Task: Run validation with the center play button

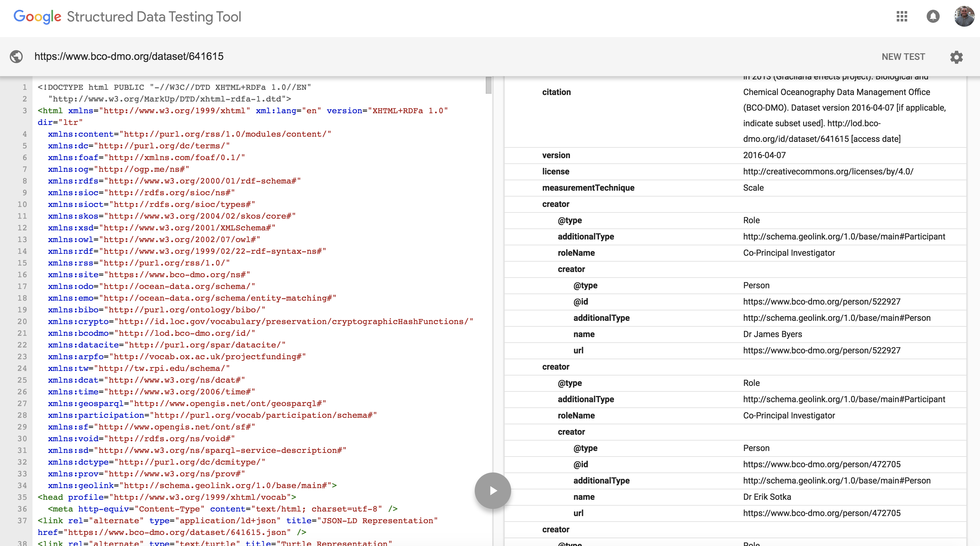Action: (492, 490)
